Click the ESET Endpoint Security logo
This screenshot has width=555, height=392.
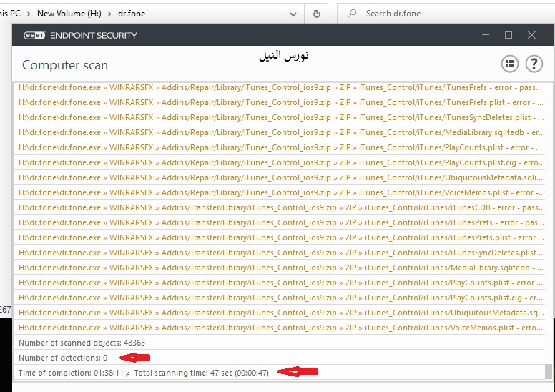click(79, 35)
